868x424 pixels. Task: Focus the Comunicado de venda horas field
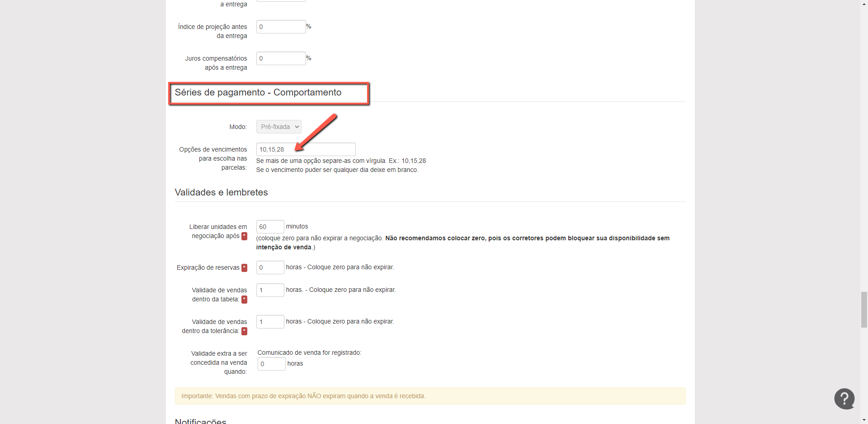(x=271, y=364)
